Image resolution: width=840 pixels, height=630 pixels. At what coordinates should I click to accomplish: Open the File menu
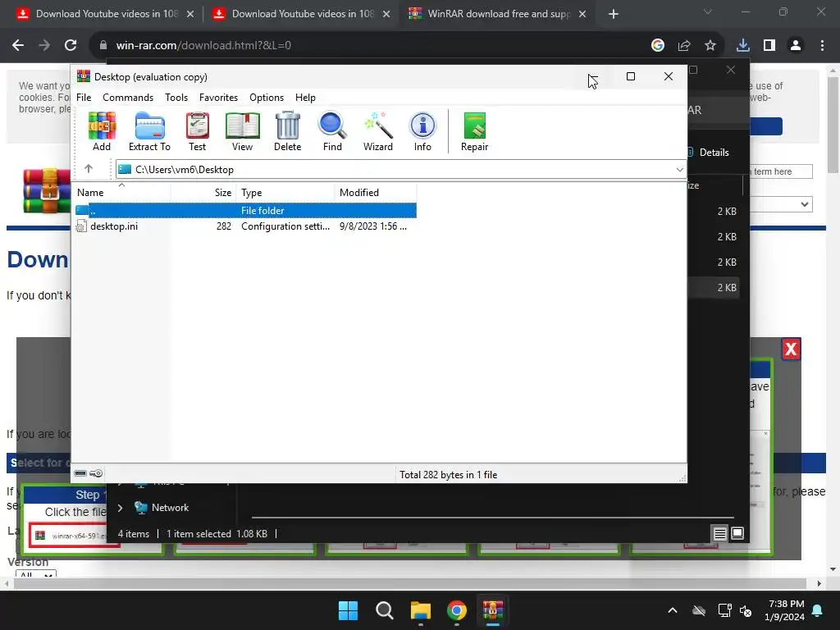coord(84,98)
